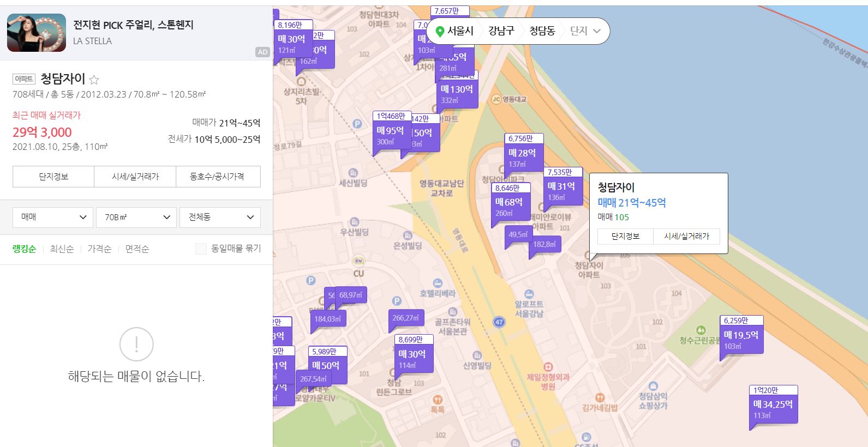Expand the 매매 transaction type dropdown
Viewport: 868px width, 447px height.
pyautogui.click(x=53, y=217)
